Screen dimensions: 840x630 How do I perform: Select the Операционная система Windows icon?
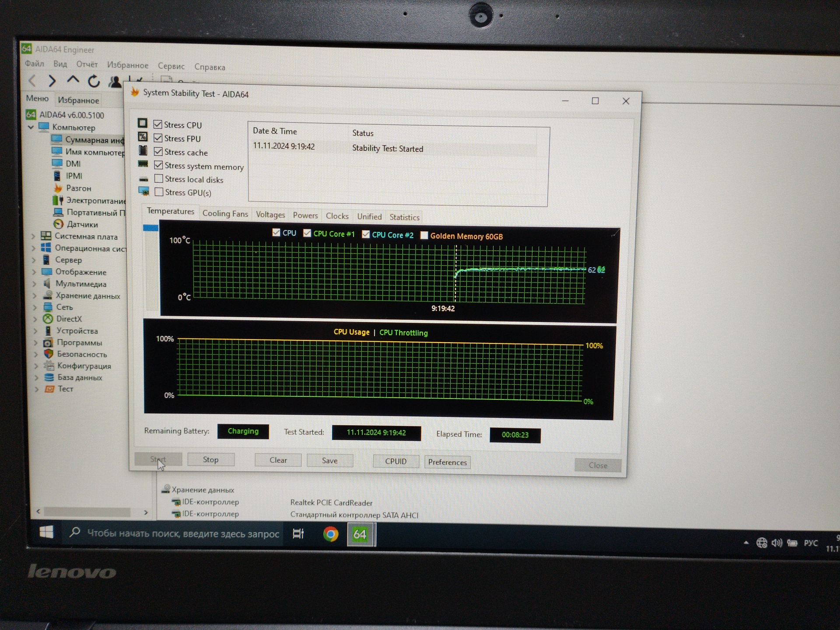click(46, 248)
